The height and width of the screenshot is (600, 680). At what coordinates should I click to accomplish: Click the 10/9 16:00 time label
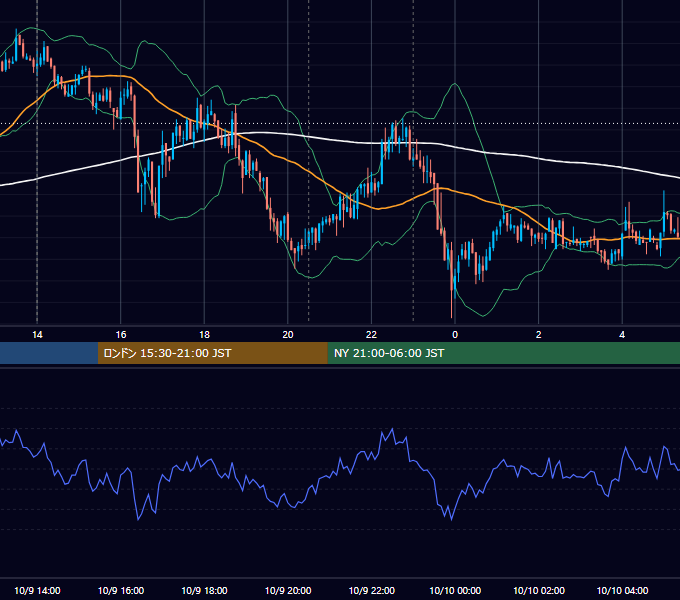pyautogui.click(x=121, y=590)
